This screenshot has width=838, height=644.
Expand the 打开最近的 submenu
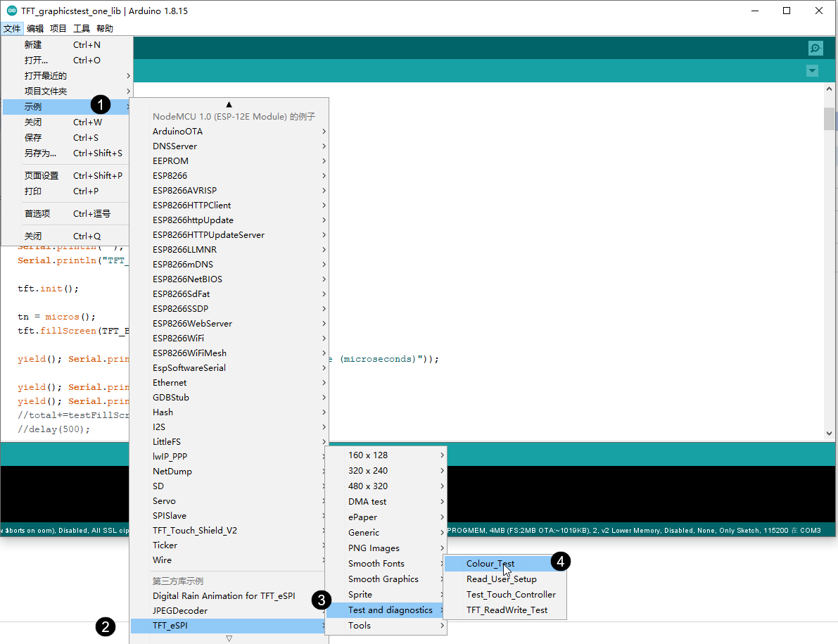tap(66, 76)
